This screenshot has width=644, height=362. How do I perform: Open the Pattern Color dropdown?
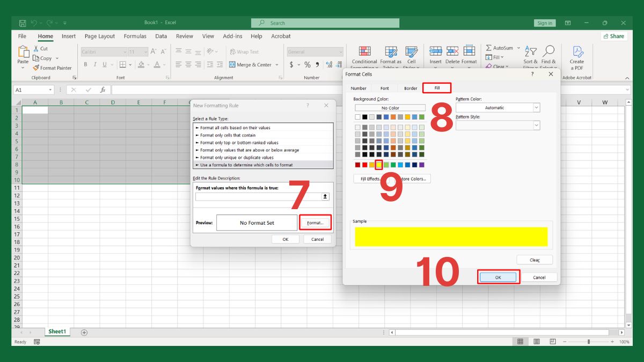coord(536,107)
